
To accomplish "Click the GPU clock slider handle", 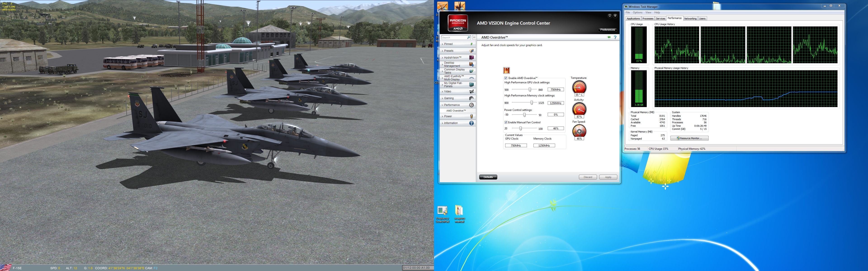I will [x=530, y=90].
